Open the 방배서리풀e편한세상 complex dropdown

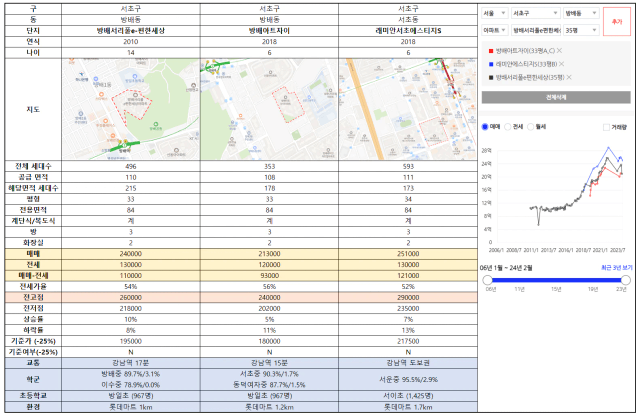536,30
